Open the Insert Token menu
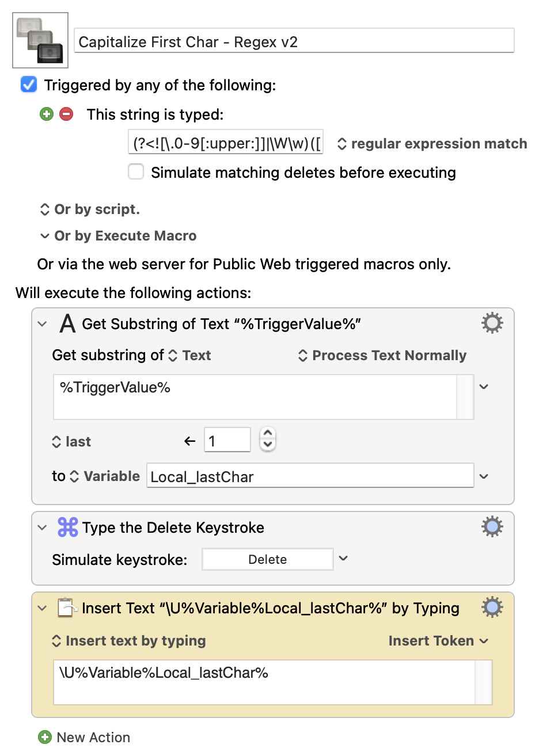This screenshot has height=756, width=539. [438, 641]
